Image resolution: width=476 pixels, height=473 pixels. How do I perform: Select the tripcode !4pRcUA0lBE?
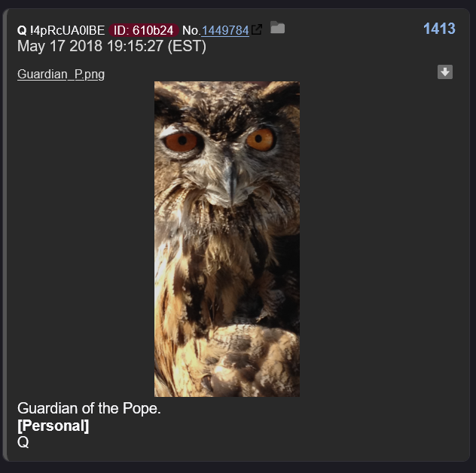pos(67,30)
